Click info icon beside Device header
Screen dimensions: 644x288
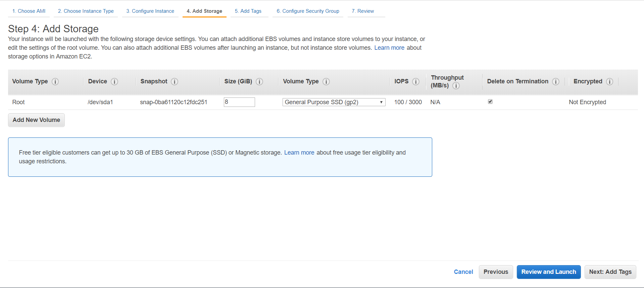pos(114,82)
